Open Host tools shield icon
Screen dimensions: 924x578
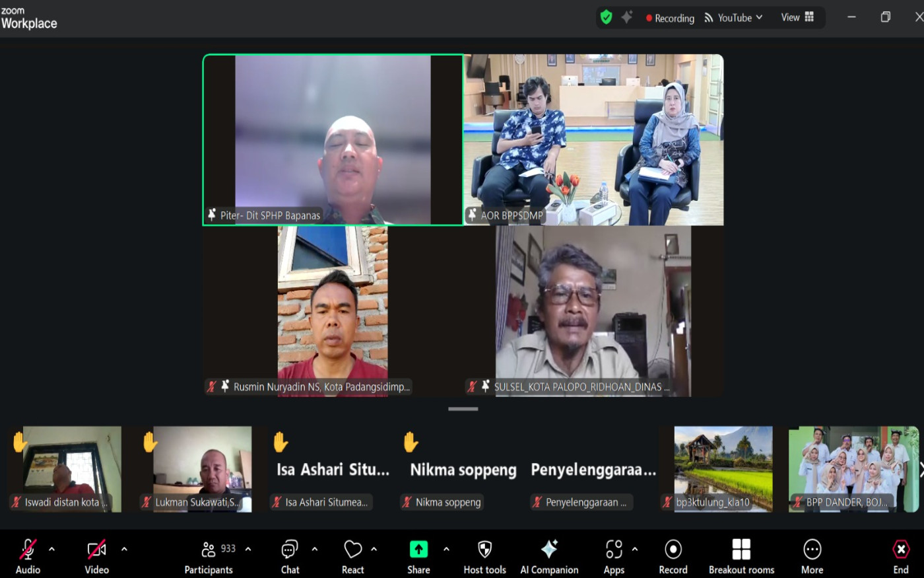coord(484,550)
